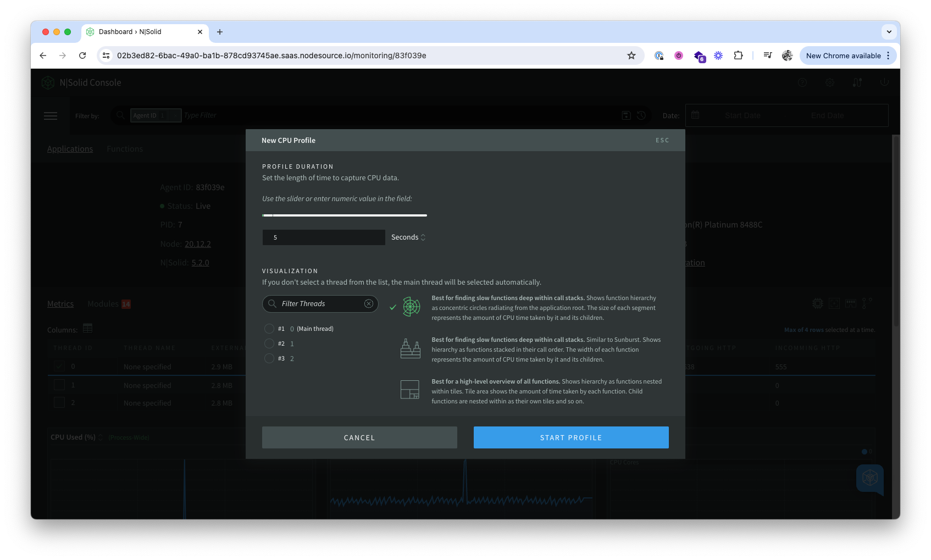Image resolution: width=931 pixels, height=560 pixels.
Task: Go back to previous page
Action: [43, 56]
